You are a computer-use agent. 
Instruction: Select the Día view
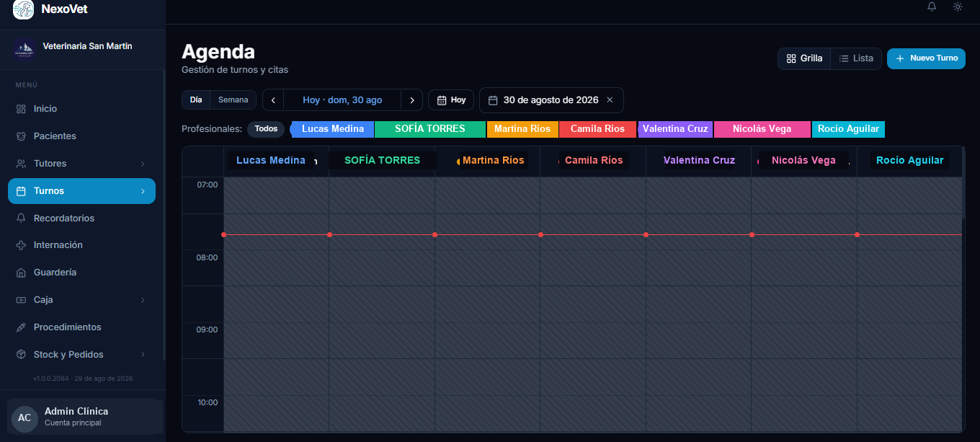coord(196,100)
